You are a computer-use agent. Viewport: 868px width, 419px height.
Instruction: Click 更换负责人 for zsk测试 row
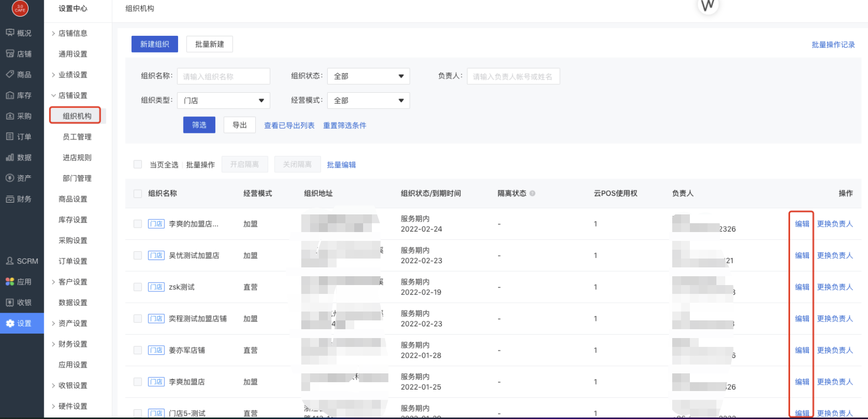pos(835,287)
